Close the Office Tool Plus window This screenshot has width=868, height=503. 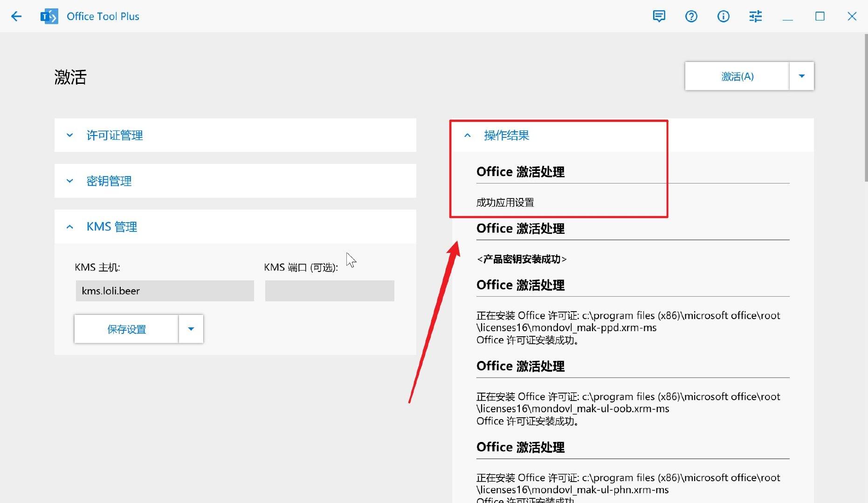(x=852, y=16)
